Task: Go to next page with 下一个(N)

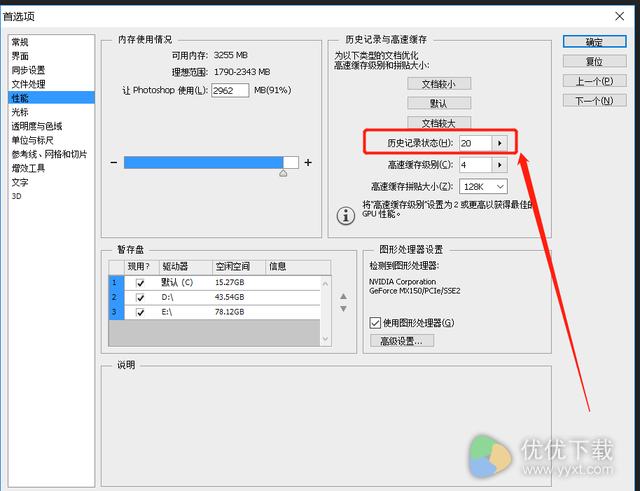Action: point(594,100)
